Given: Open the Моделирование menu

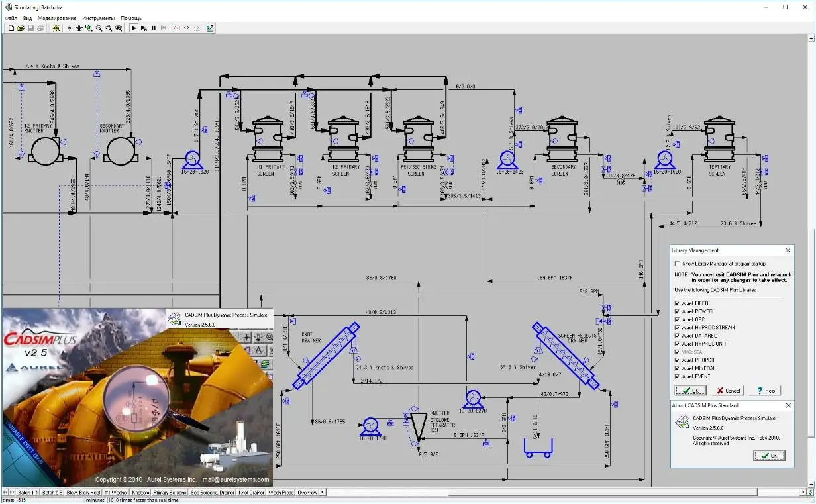Looking at the screenshot, I should click(x=56, y=18).
